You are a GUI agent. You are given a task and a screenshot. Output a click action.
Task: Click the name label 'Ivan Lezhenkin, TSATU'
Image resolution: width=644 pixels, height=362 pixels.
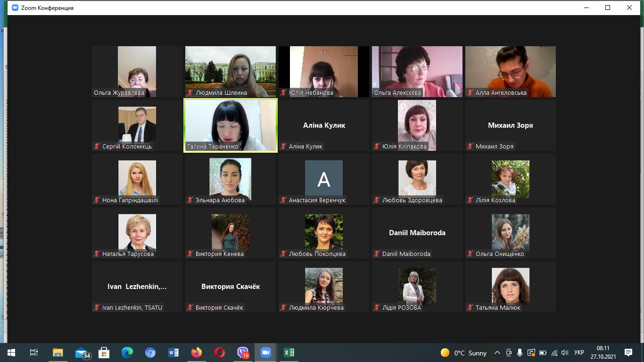(x=132, y=308)
